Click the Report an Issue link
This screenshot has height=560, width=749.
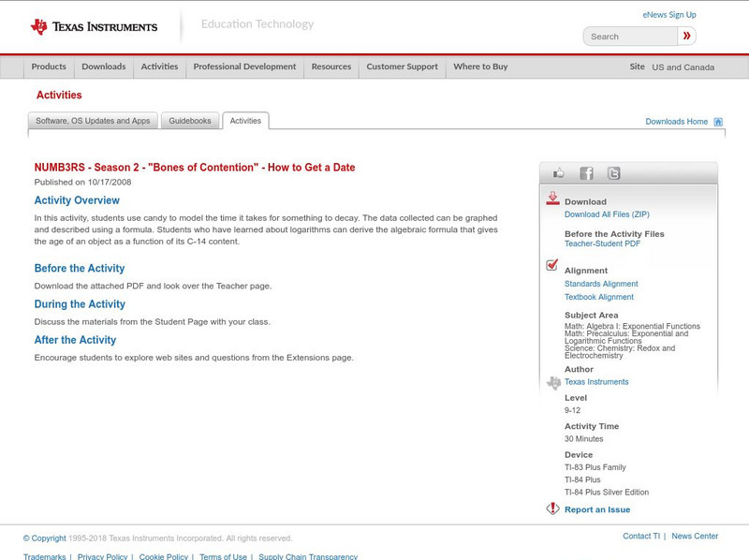coord(597,509)
